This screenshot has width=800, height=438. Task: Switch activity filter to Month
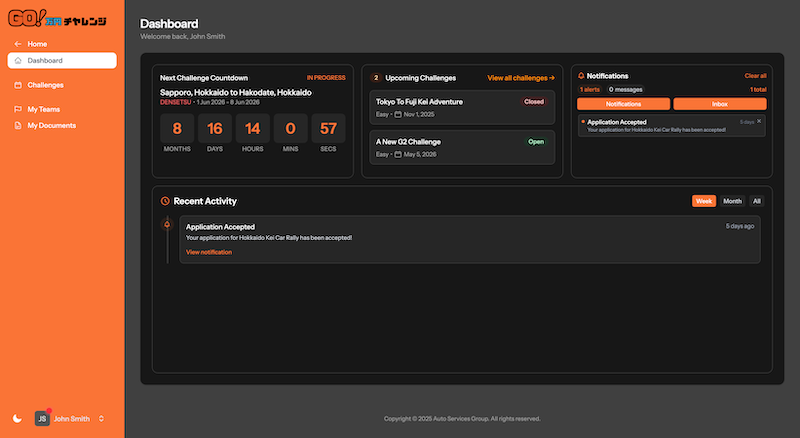pyautogui.click(x=732, y=201)
